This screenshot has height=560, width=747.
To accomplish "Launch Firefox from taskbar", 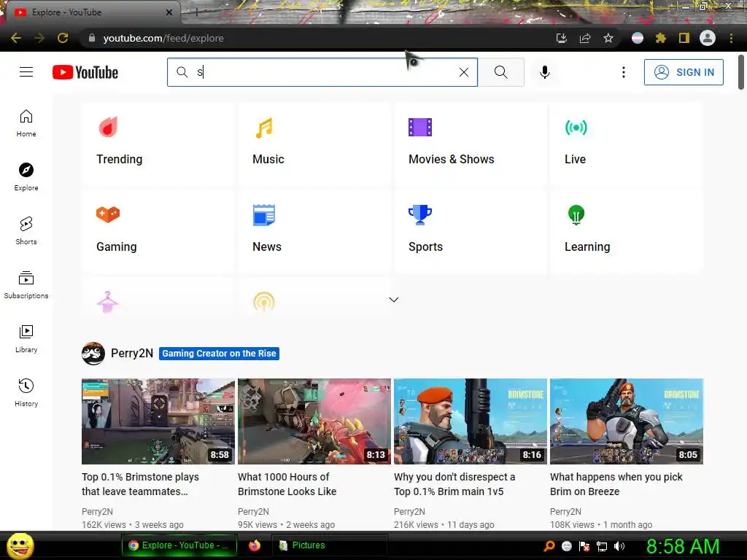I will 255,545.
